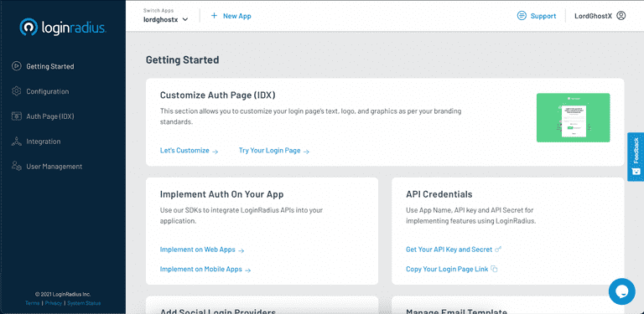Screen dimensions: 644x314
Task: Follow the Let's Customize link
Action: (189, 151)
